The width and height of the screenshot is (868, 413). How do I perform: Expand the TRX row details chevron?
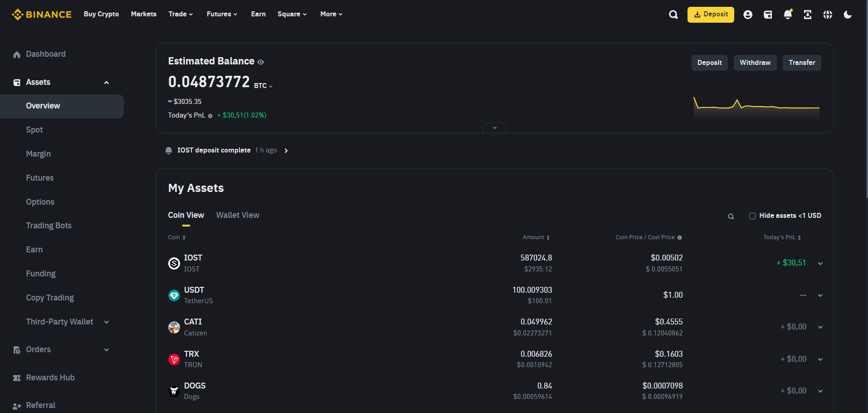(820, 359)
